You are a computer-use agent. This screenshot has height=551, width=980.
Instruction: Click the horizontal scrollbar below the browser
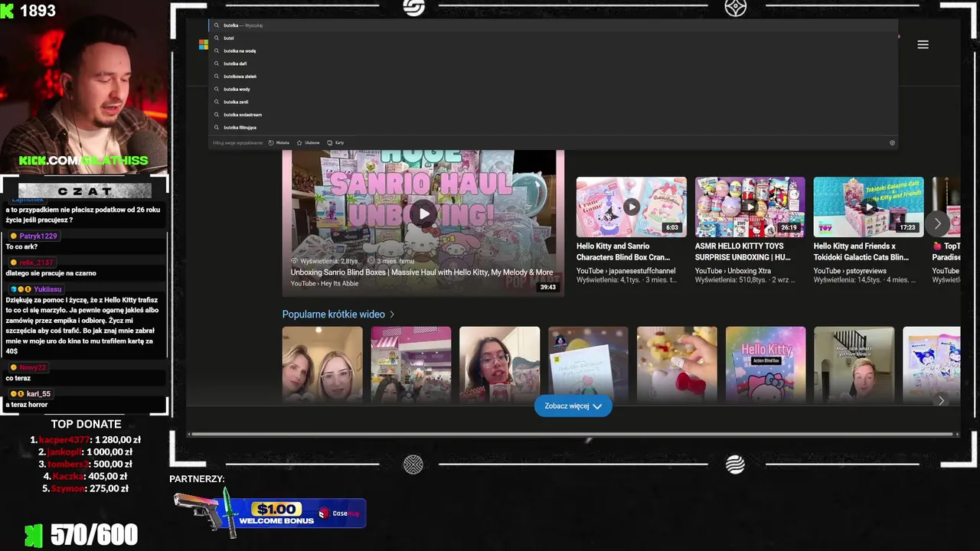point(573,435)
